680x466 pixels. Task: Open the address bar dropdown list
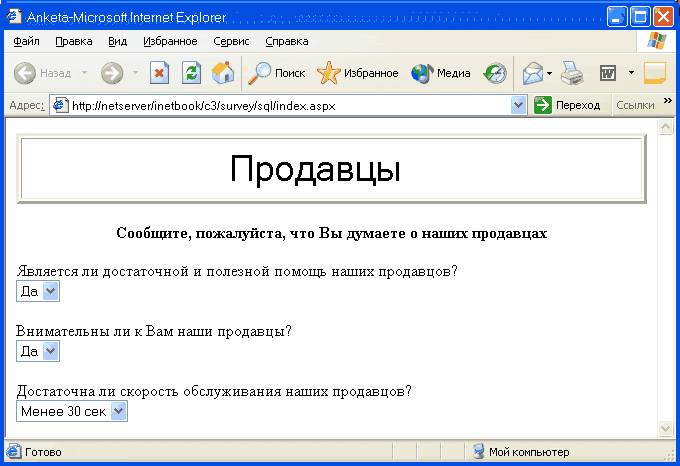coord(519,105)
